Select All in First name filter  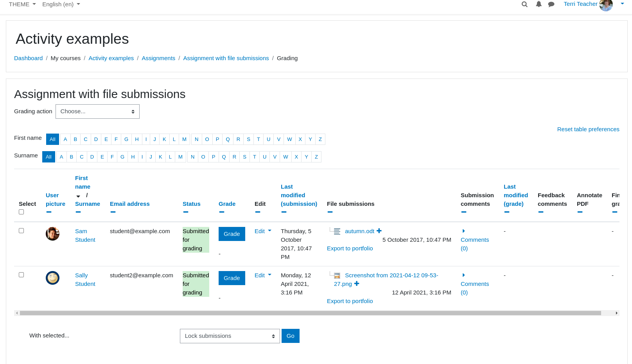pyautogui.click(x=52, y=139)
